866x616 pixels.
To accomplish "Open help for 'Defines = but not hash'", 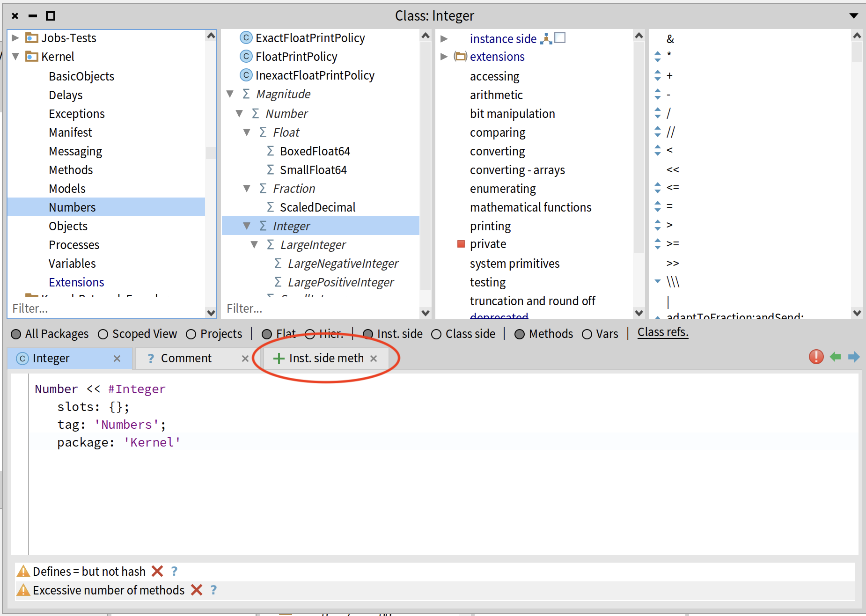I will (x=174, y=571).
